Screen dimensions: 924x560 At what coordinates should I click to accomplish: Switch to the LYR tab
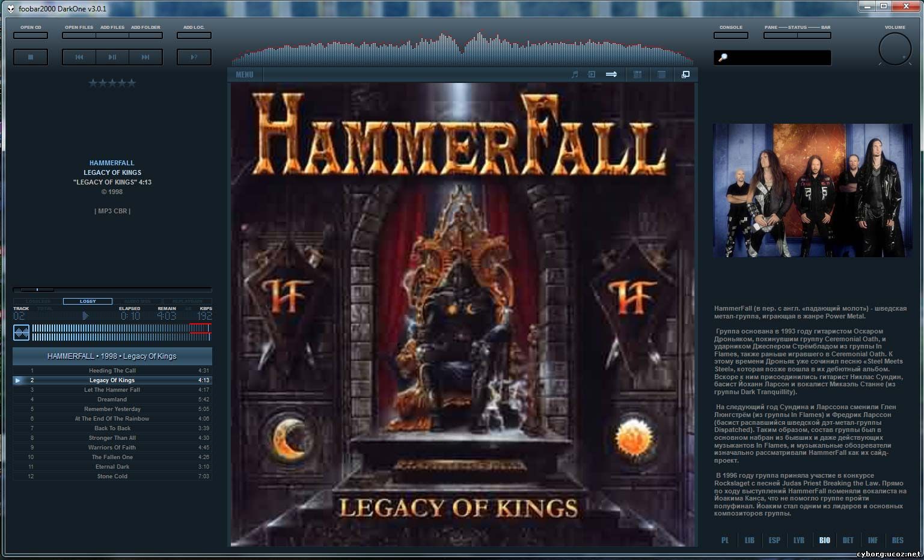coord(799,540)
